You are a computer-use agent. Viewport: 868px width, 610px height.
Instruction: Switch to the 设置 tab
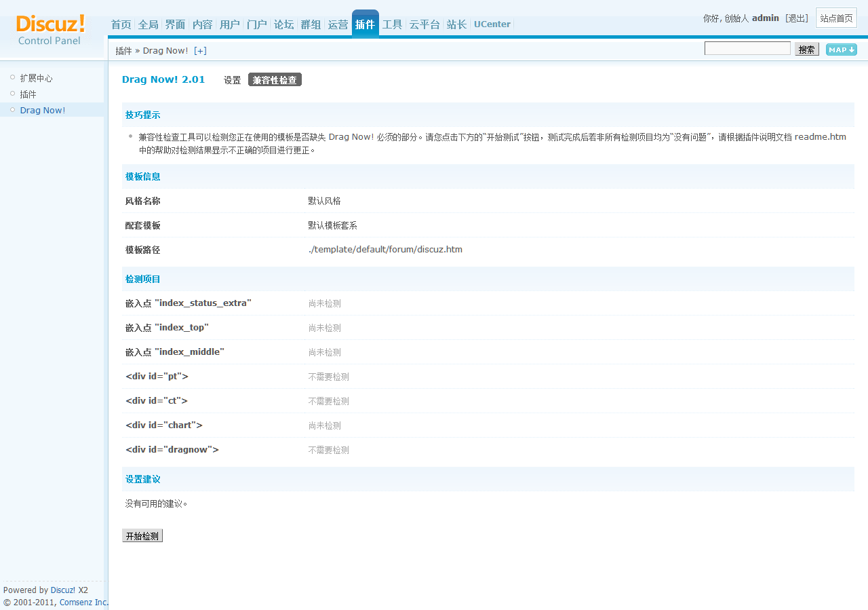pos(233,80)
